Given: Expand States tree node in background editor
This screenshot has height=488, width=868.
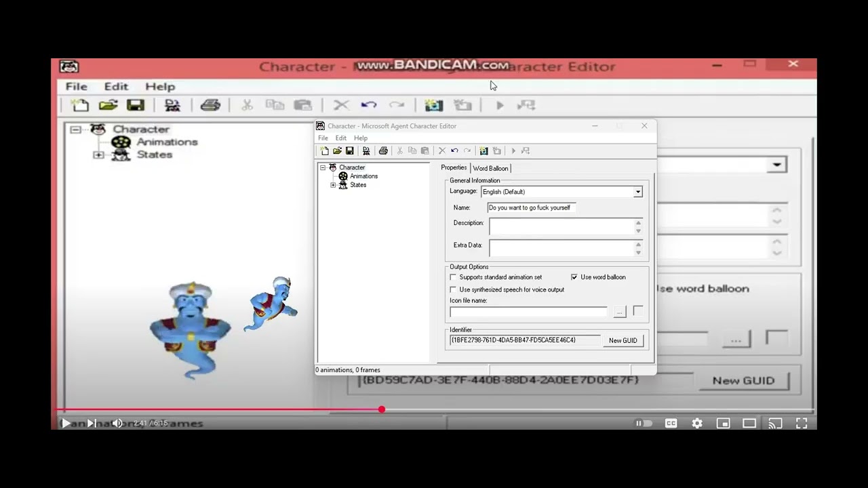Looking at the screenshot, I should 98,155.
